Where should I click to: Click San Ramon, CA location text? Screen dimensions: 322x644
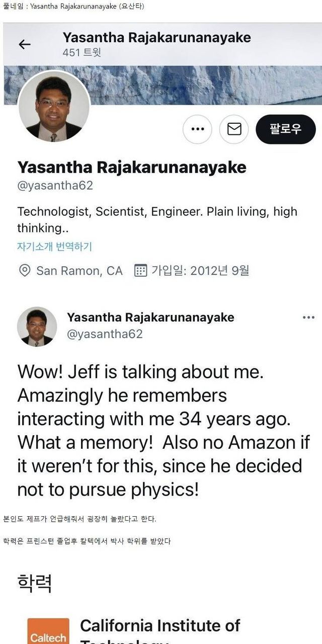pos(79,271)
